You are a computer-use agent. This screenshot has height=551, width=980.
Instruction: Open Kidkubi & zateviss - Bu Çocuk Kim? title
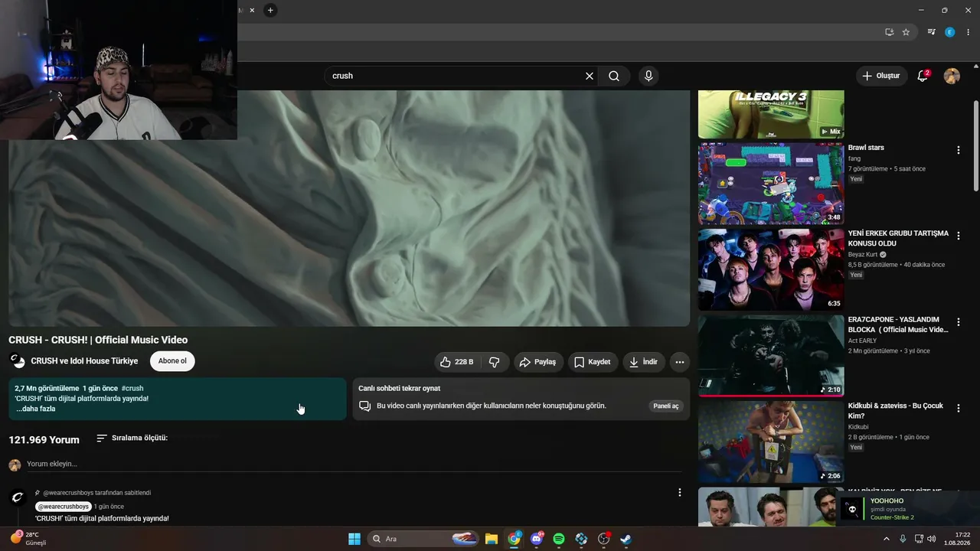(x=896, y=411)
